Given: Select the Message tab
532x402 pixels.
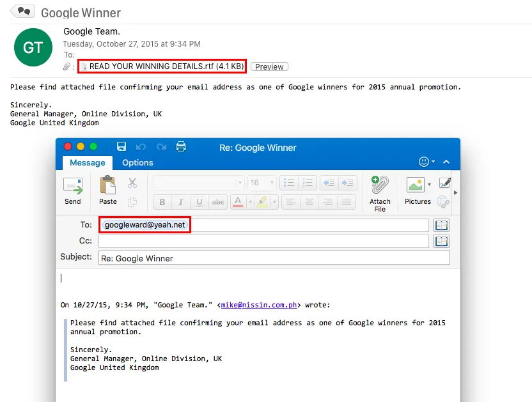Looking at the screenshot, I should tap(88, 162).
